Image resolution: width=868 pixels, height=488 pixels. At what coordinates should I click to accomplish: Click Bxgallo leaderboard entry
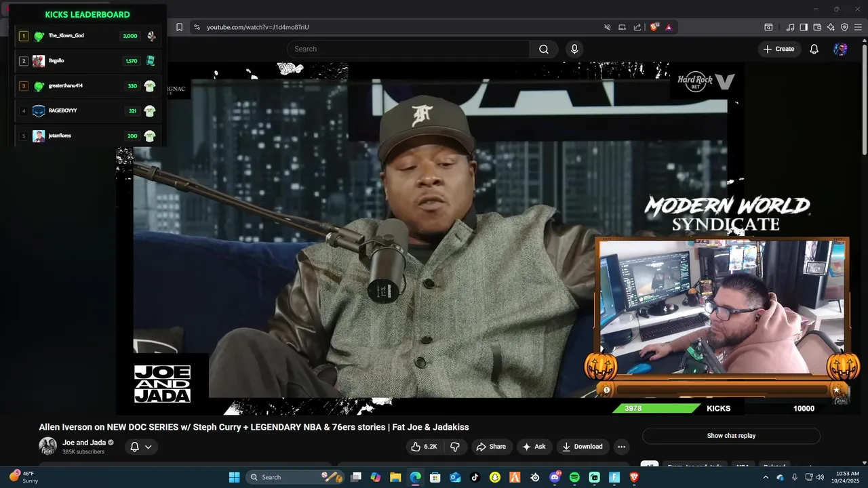[x=87, y=61]
